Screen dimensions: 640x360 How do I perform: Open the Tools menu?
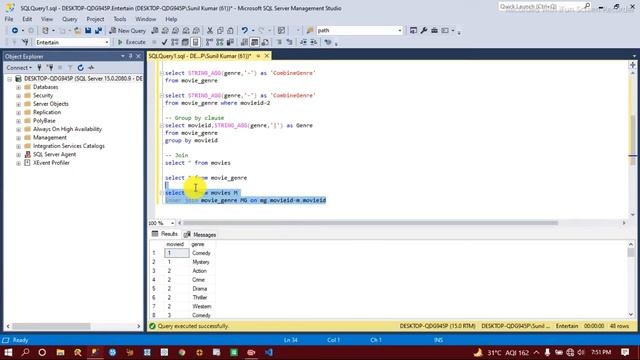[120, 19]
